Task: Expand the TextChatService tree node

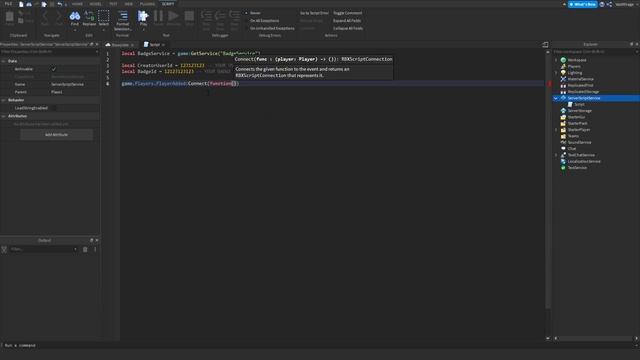Action: click(x=556, y=155)
